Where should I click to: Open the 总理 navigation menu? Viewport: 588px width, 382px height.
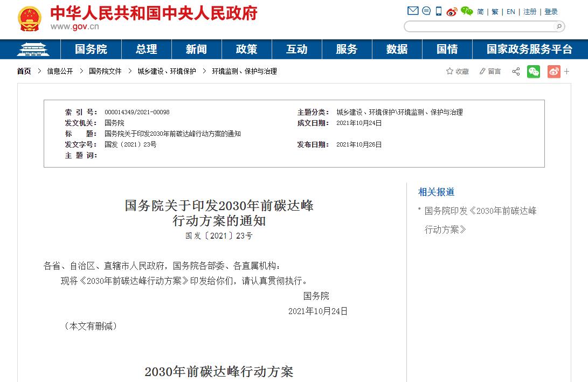tap(146, 49)
